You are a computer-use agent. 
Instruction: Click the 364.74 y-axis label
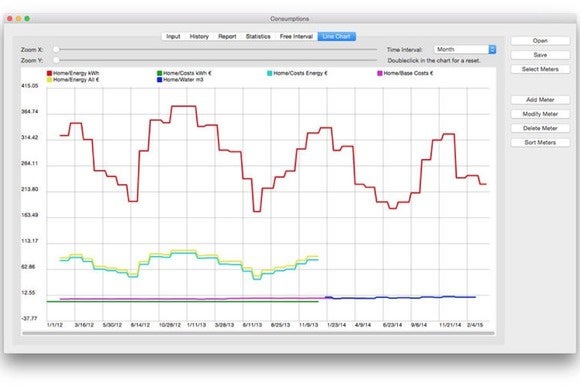(x=30, y=112)
